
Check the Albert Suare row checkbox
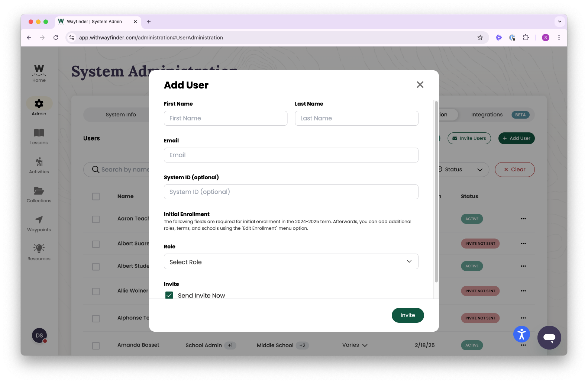coord(96,244)
